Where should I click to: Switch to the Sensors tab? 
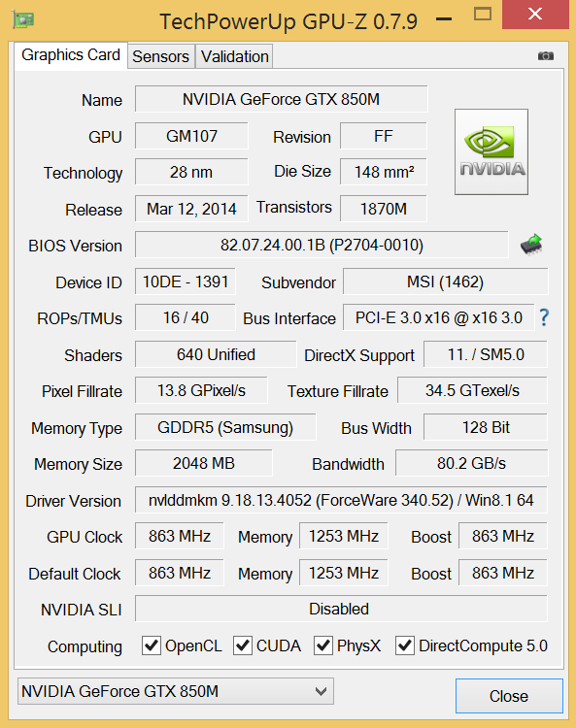[x=160, y=56]
